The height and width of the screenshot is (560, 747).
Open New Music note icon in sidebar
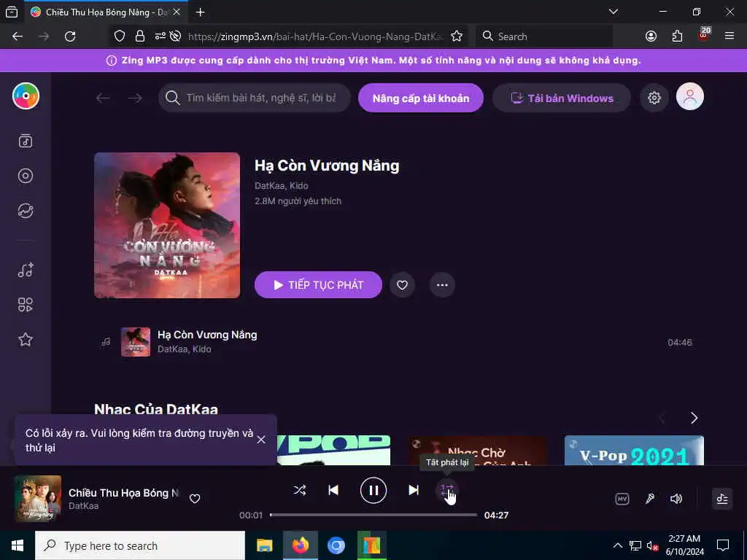click(x=26, y=270)
